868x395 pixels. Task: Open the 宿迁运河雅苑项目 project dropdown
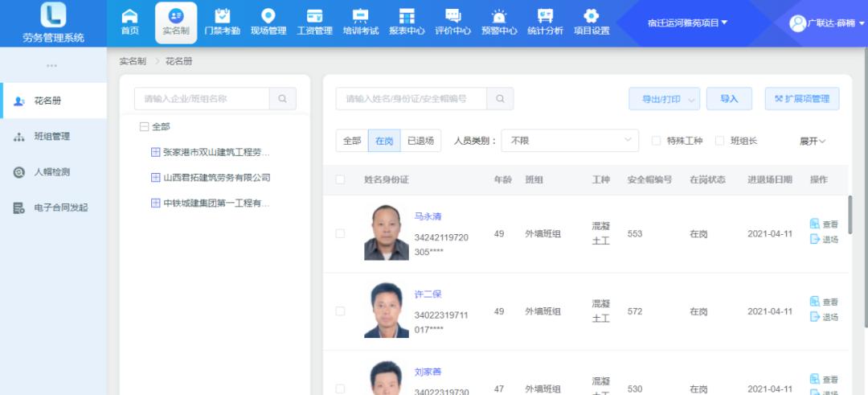coord(687,23)
